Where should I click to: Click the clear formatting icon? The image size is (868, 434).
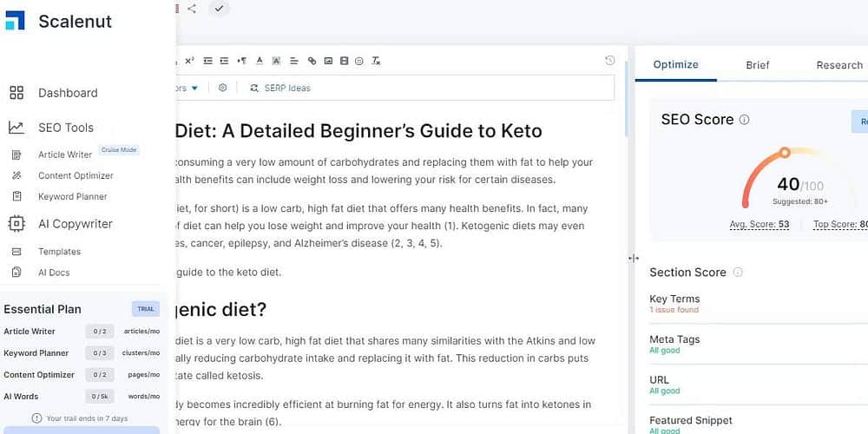pos(376,61)
